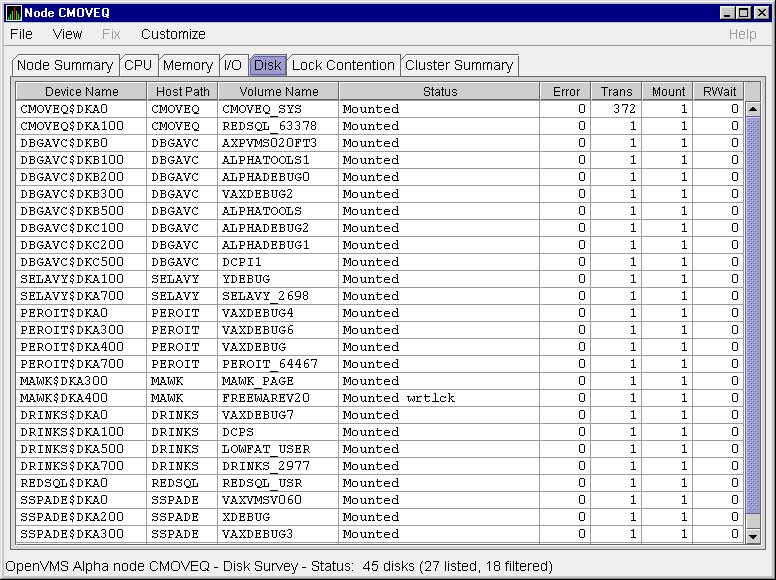The width and height of the screenshot is (776, 580).
Task: Click volume name LOWFAT_USER
Action: [266, 449]
